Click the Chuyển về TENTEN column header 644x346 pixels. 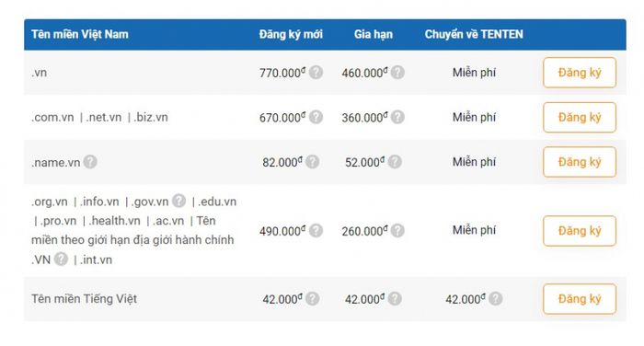click(474, 35)
